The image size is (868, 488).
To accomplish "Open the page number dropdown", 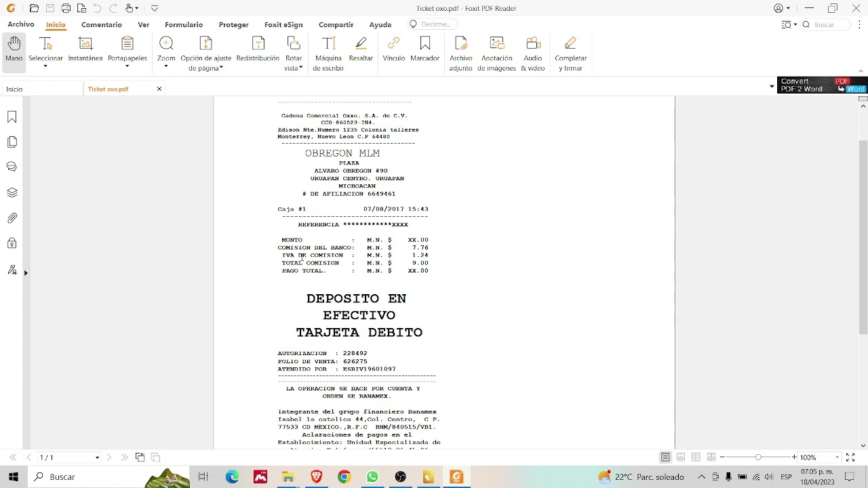I will click(97, 457).
